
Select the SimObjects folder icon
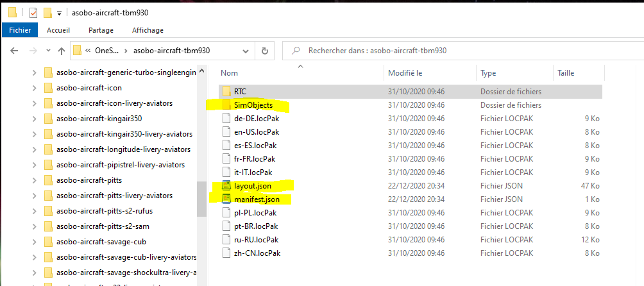click(x=226, y=105)
